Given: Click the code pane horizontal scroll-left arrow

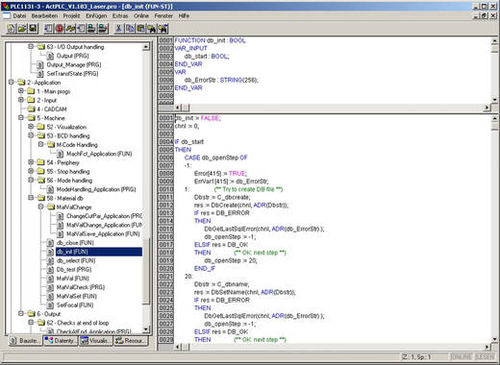Looking at the screenshot, I should pyautogui.click(x=178, y=347).
